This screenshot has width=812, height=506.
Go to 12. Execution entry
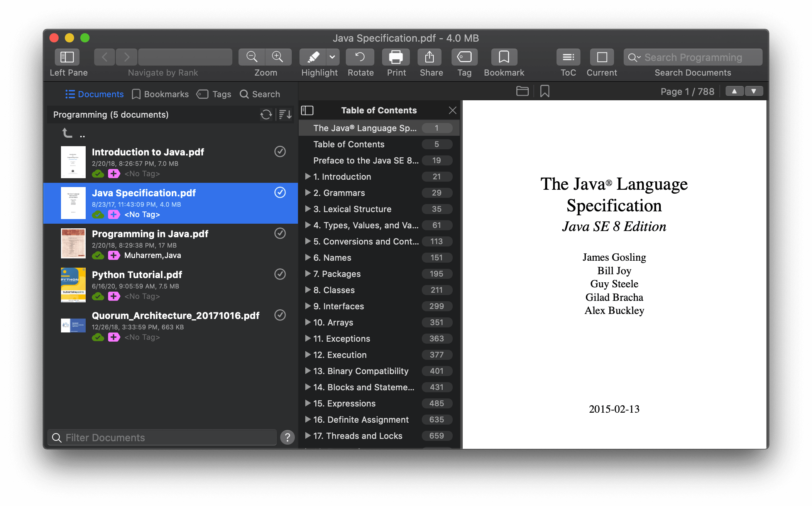tap(379, 355)
